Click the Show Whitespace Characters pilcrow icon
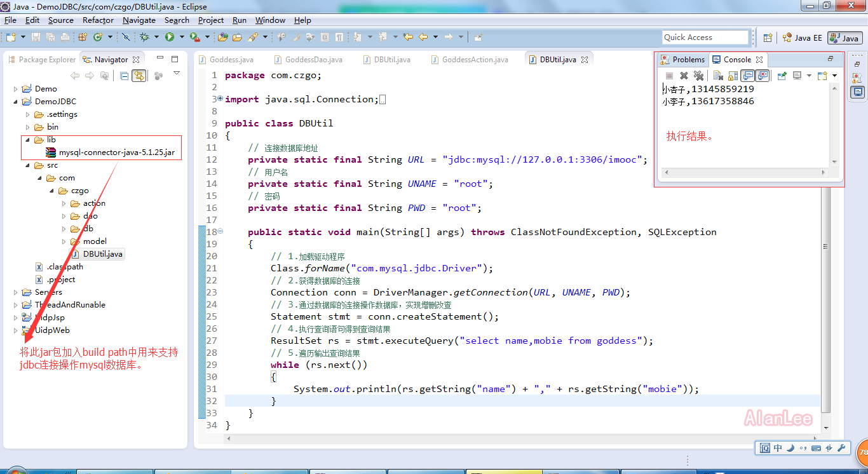The image size is (868, 474). 339,37
